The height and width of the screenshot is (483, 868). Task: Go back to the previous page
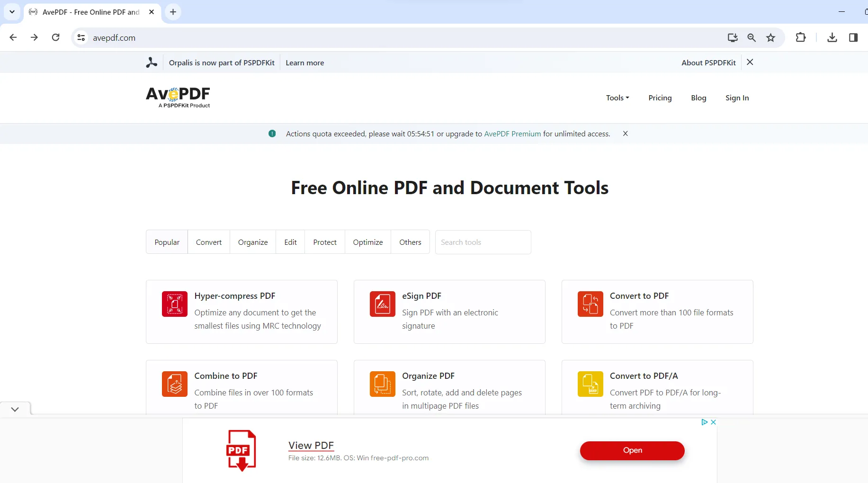pos(13,37)
